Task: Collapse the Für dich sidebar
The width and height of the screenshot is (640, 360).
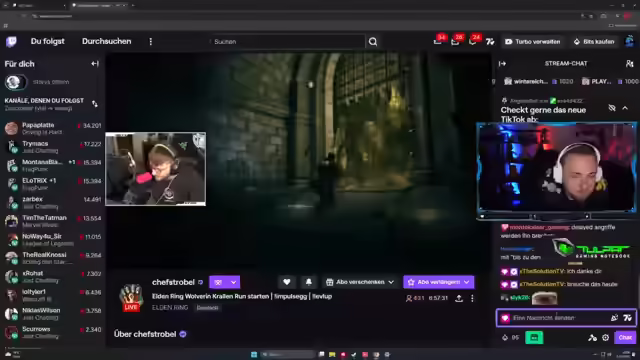Action: pyautogui.click(x=95, y=64)
